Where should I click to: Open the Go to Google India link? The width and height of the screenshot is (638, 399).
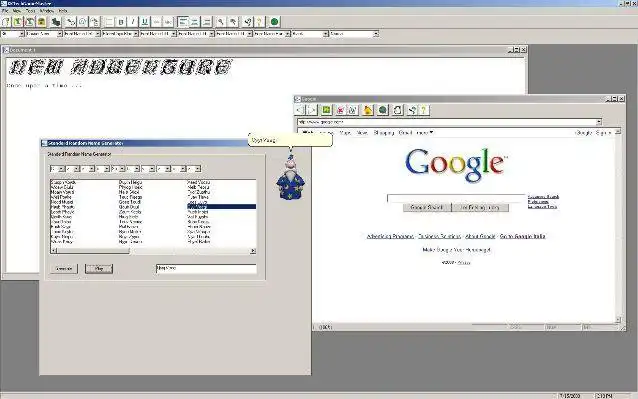point(522,236)
